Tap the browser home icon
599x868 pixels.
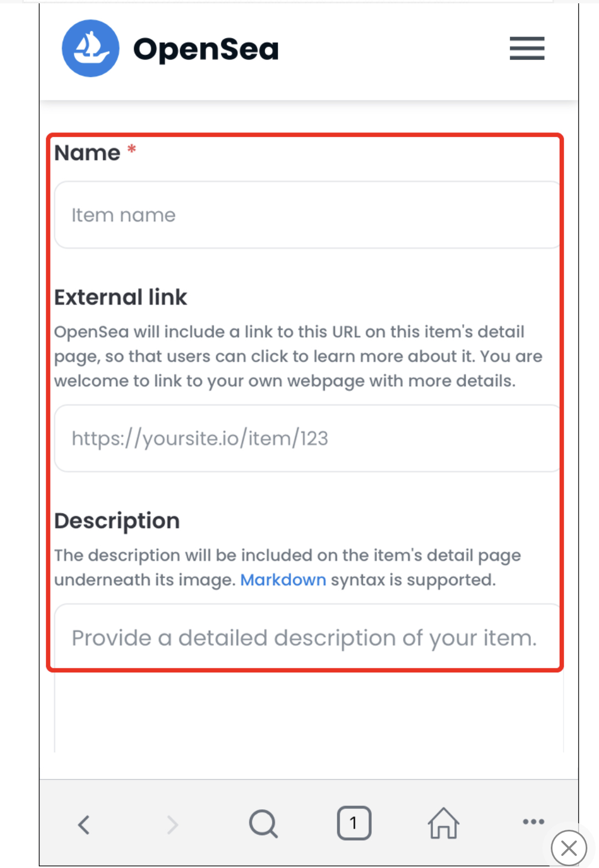coord(443,823)
